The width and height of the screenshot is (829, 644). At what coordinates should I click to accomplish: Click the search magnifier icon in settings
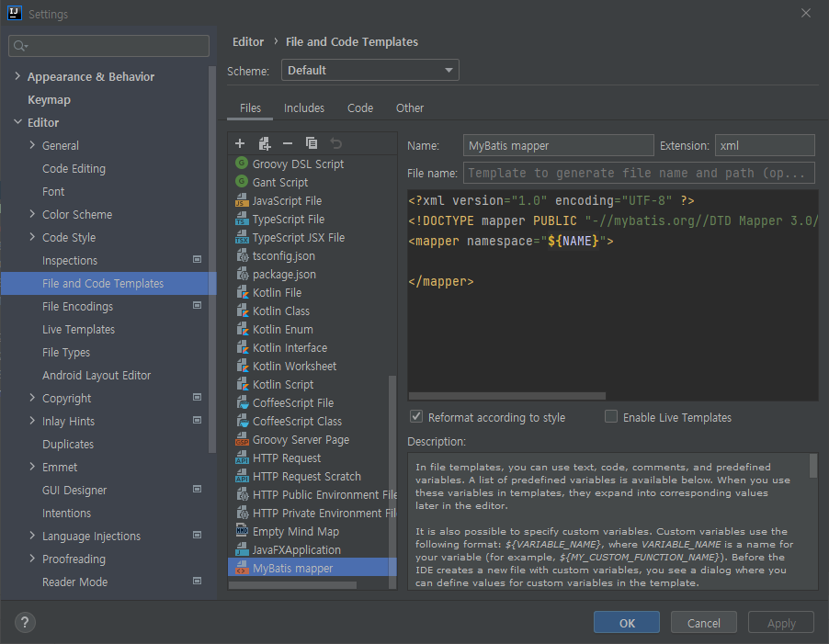(x=20, y=46)
